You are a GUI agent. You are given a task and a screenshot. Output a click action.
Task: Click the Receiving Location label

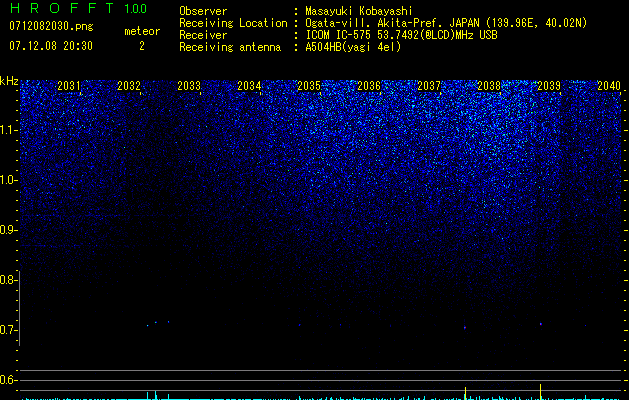(x=233, y=24)
